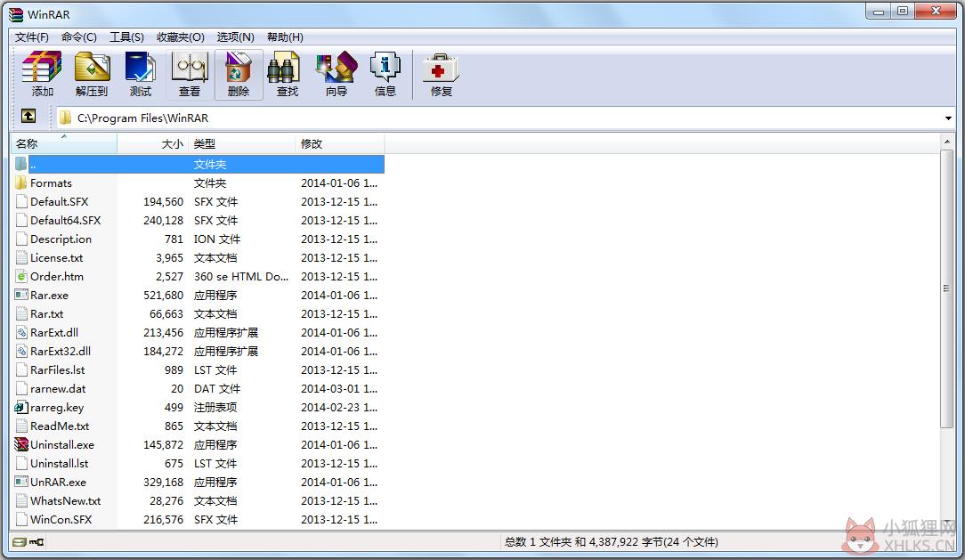Click the UnRAR.exe application icon

click(21, 482)
